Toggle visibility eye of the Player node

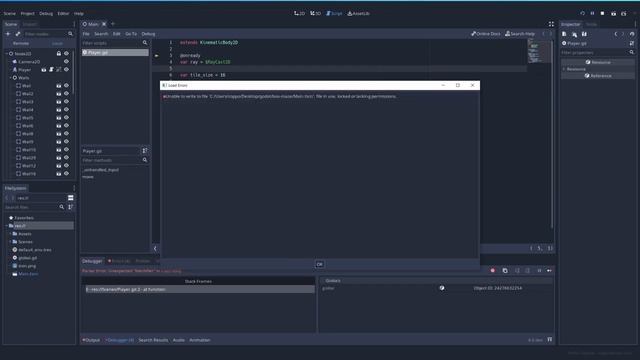67,70
